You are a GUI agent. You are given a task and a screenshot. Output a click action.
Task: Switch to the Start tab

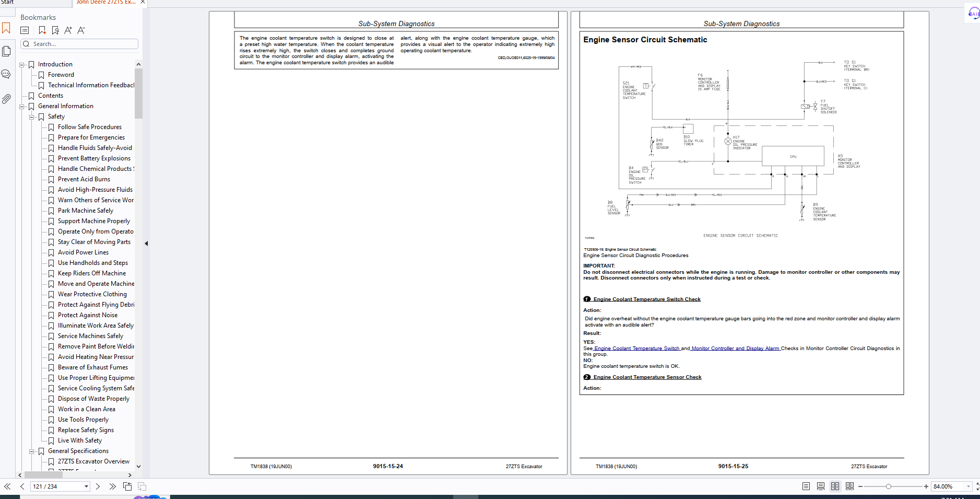[7, 2]
